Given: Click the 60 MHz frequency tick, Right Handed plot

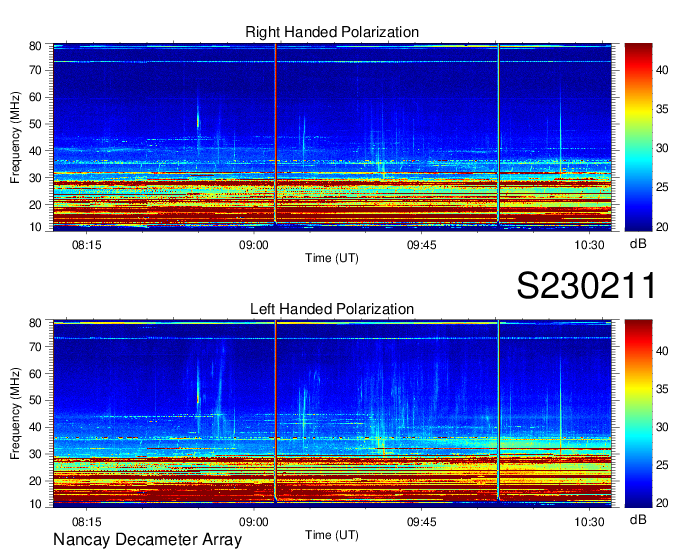Looking at the screenshot, I should coord(35,97).
